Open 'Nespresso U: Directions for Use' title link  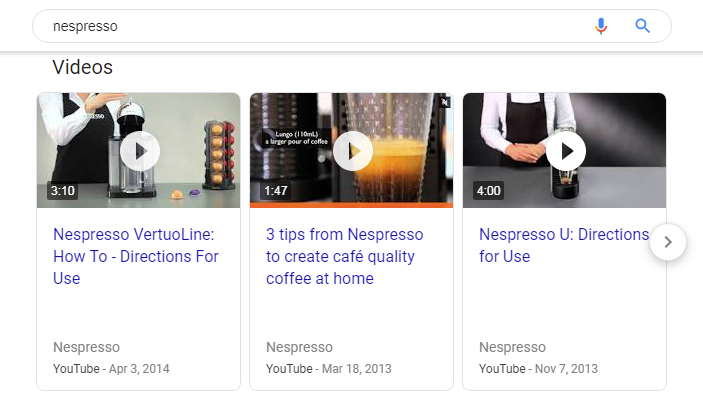[x=563, y=245]
